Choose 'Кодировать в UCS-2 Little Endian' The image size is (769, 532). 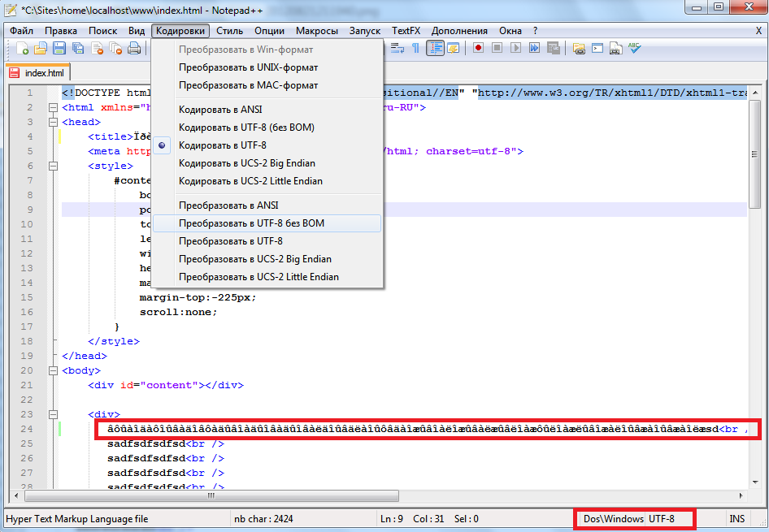(x=267, y=181)
